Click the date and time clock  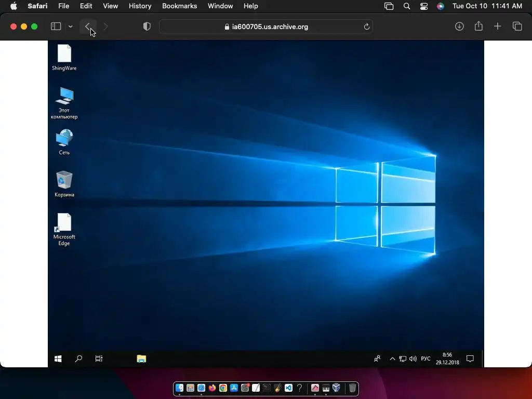click(x=487, y=6)
